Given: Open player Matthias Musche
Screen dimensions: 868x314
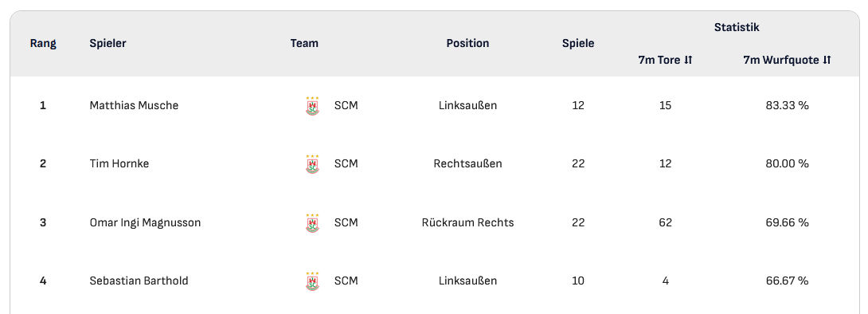Looking at the screenshot, I should pyautogui.click(x=134, y=105).
